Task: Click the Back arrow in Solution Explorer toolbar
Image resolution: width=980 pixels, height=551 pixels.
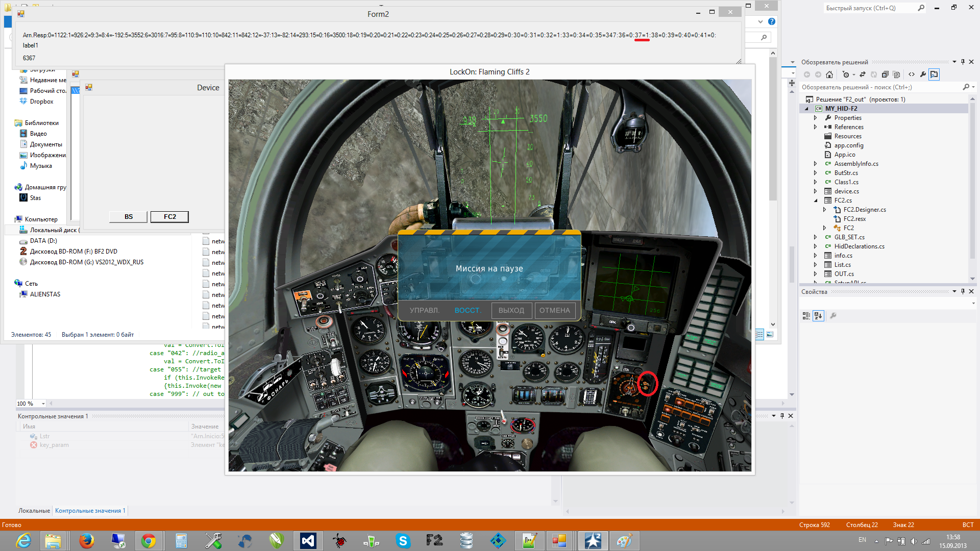Action: click(807, 74)
